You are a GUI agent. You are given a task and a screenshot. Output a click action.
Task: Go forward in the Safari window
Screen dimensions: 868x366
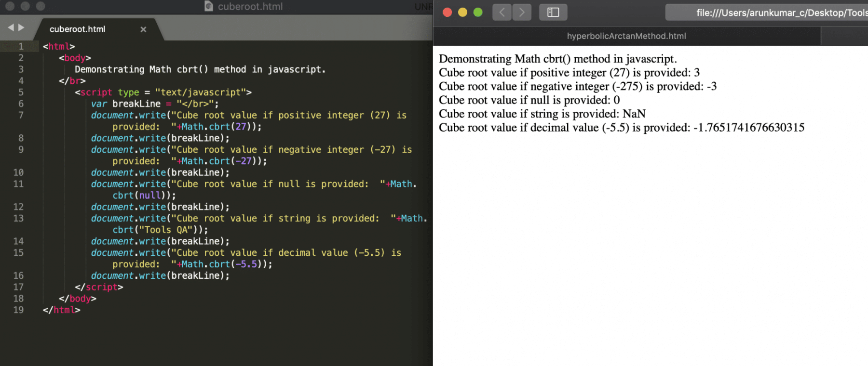(x=522, y=13)
